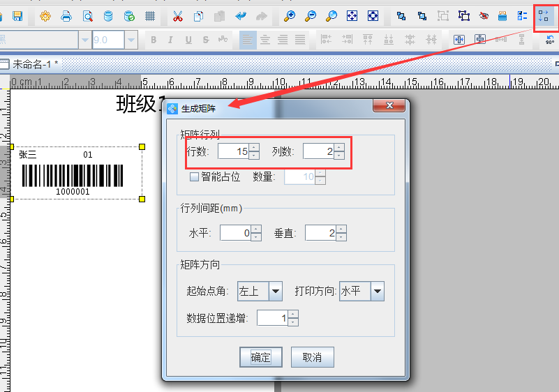The height and width of the screenshot is (392, 559).
Task: Decrease 行数 value with down arrow
Action: (x=254, y=156)
